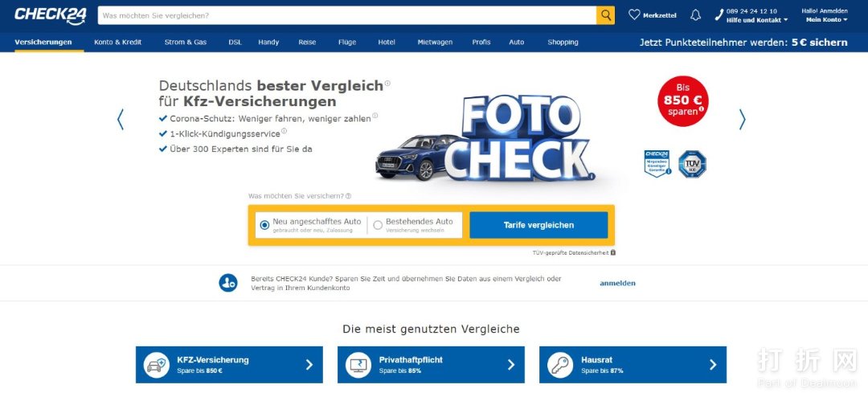
Task: Open the Merkzettel heart icon
Action: pyautogui.click(x=634, y=15)
